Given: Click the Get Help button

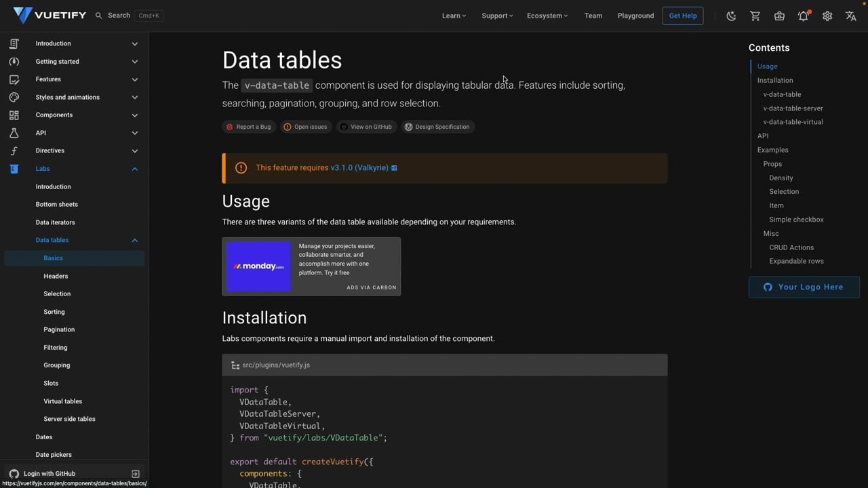Looking at the screenshot, I should (x=683, y=16).
